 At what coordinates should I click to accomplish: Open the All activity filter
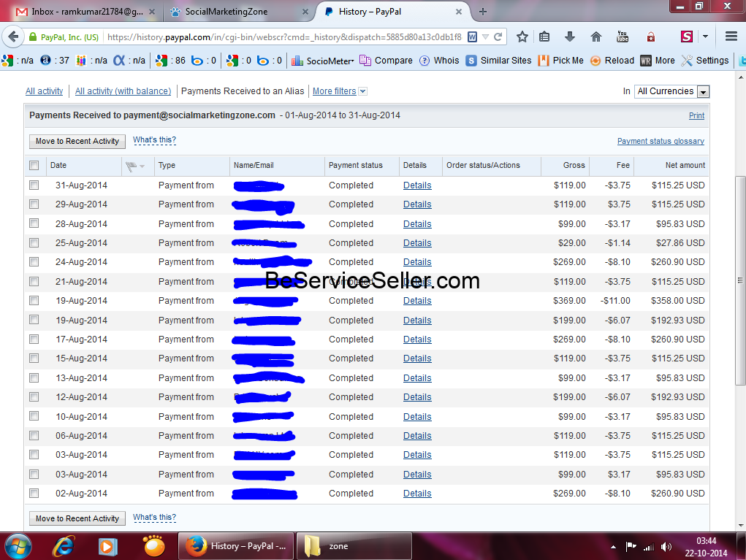point(45,91)
